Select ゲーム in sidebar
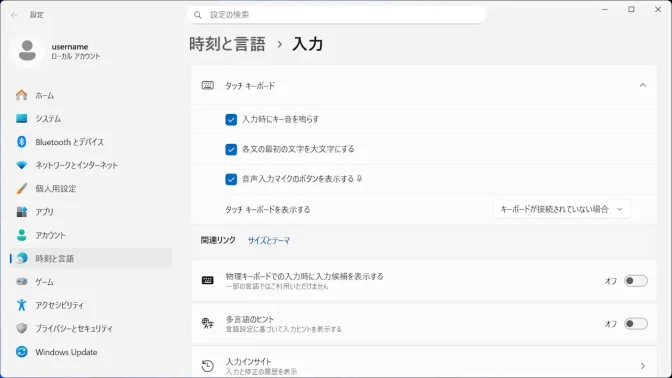This screenshot has width=672, height=378. coord(91,282)
